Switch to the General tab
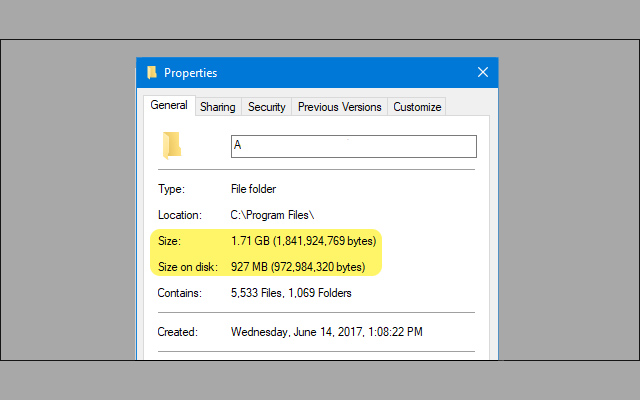640x400 pixels. (x=169, y=106)
